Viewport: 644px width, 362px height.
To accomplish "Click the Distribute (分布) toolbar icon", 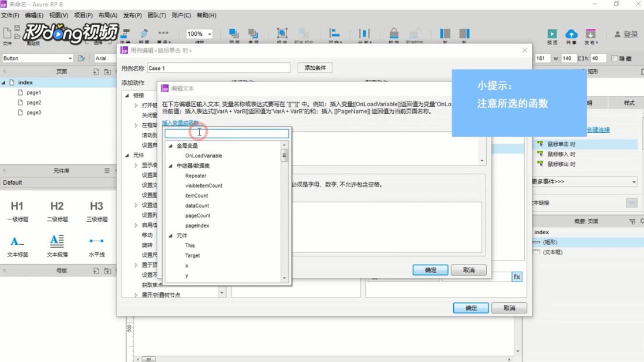I will point(365,33).
